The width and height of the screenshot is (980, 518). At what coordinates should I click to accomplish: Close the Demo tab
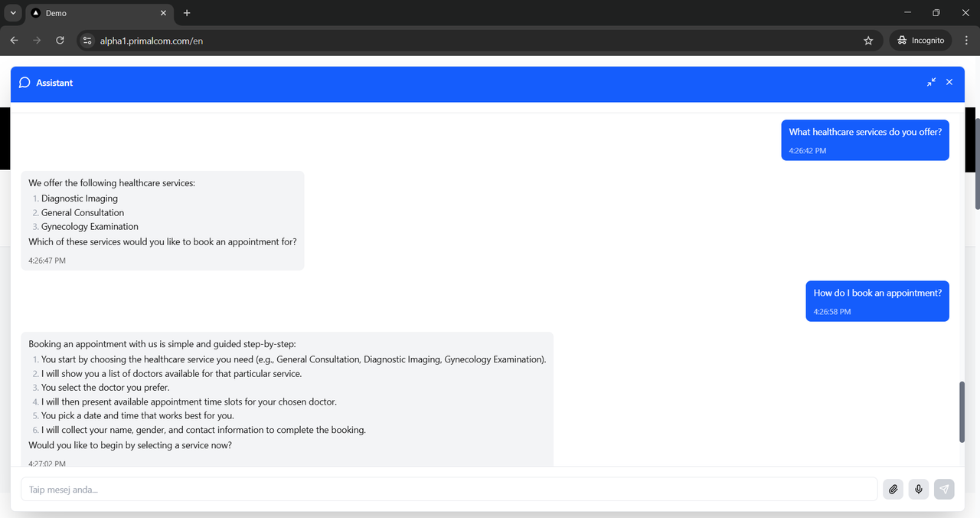click(163, 13)
